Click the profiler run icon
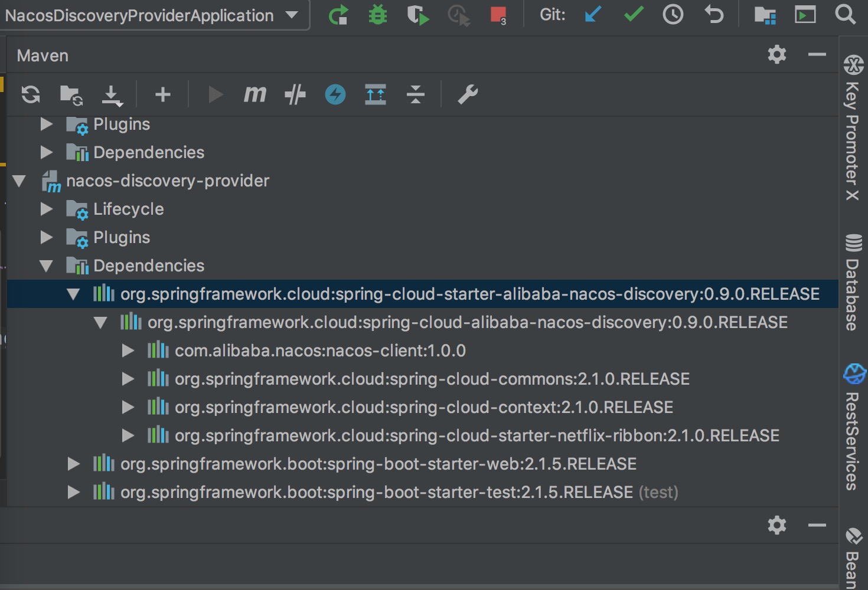This screenshot has height=590, width=868. point(459,15)
